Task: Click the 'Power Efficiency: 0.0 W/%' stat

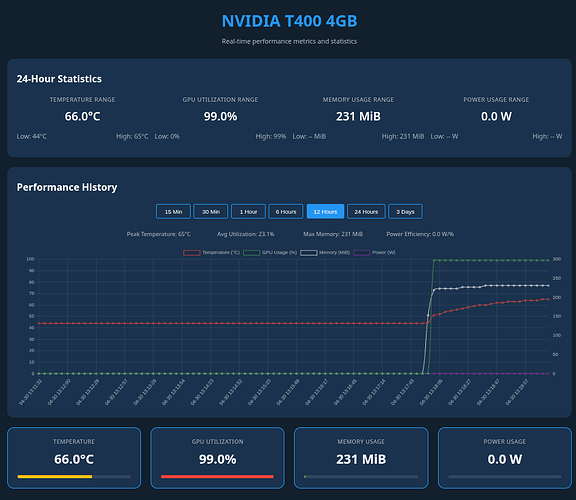Action: coord(420,234)
